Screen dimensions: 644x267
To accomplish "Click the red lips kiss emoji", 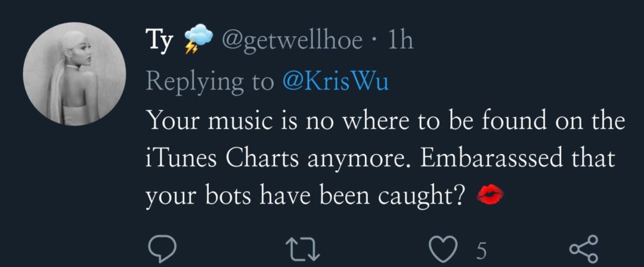I will coord(490,194).
